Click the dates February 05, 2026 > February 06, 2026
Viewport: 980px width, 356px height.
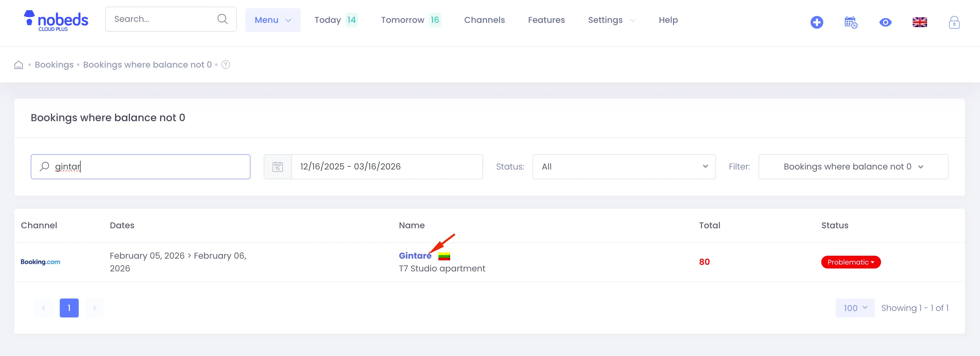pyautogui.click(x=178, y=262)
